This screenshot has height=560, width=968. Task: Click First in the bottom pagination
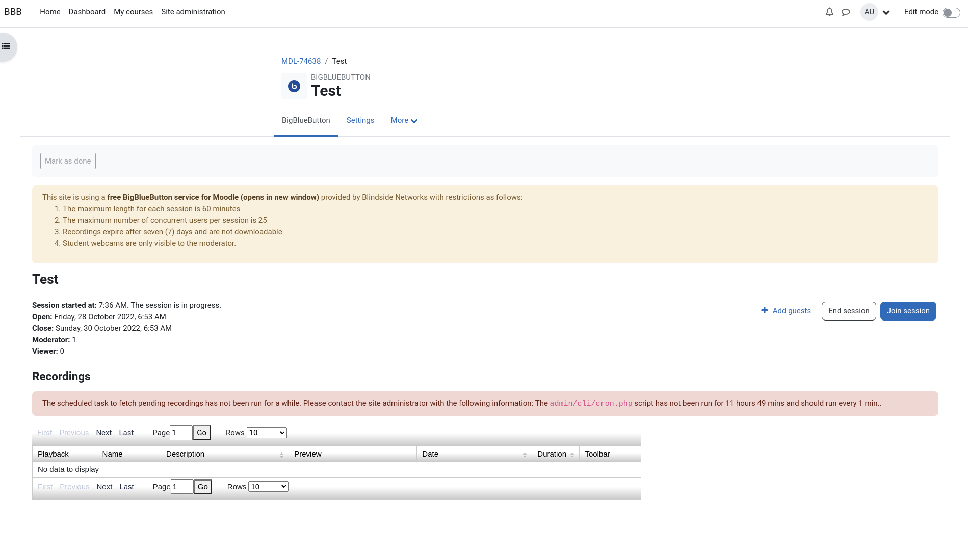pyautogui.click(x=45, y=487)
